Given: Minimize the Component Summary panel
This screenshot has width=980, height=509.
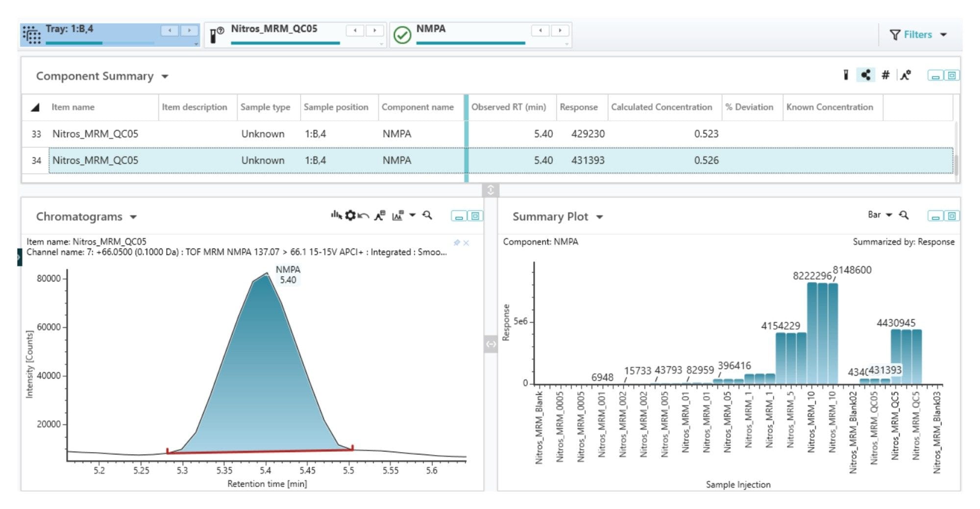Looking at the screenshot, I should pyautogui.click(x=935, y=76).
